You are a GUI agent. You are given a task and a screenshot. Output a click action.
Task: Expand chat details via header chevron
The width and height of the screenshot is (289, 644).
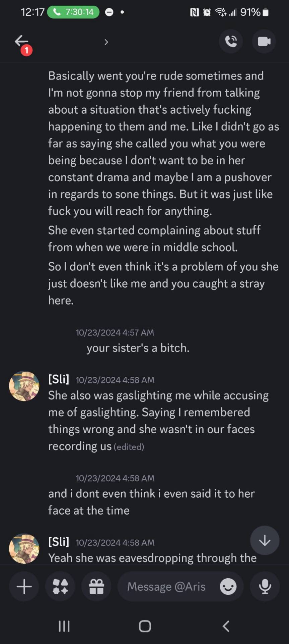point(106,42)
